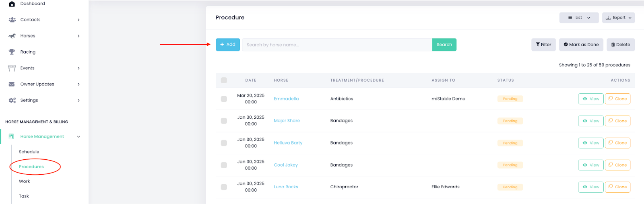Screen dimensions: 644x204
Task: Expand the Contacts submenu chevron
Action: point(78,20)
